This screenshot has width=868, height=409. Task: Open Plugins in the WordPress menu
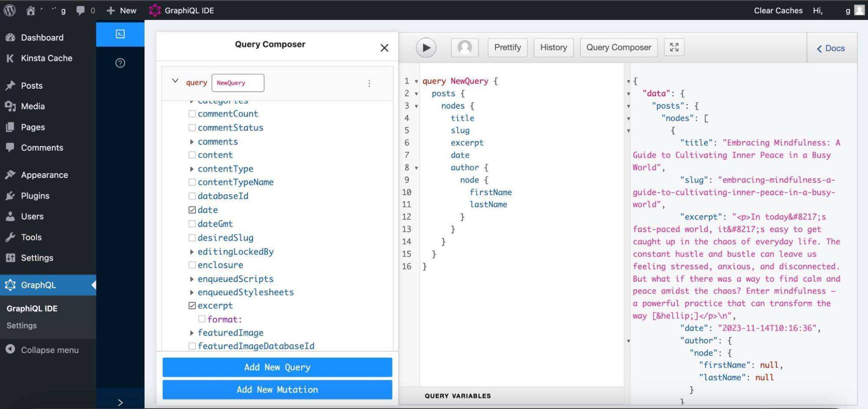[35, 196]
